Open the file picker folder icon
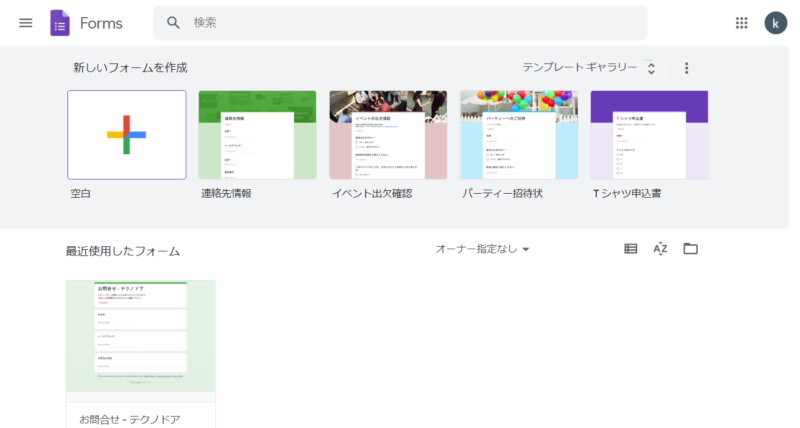 pyautogui.click(x=690, y=249)
